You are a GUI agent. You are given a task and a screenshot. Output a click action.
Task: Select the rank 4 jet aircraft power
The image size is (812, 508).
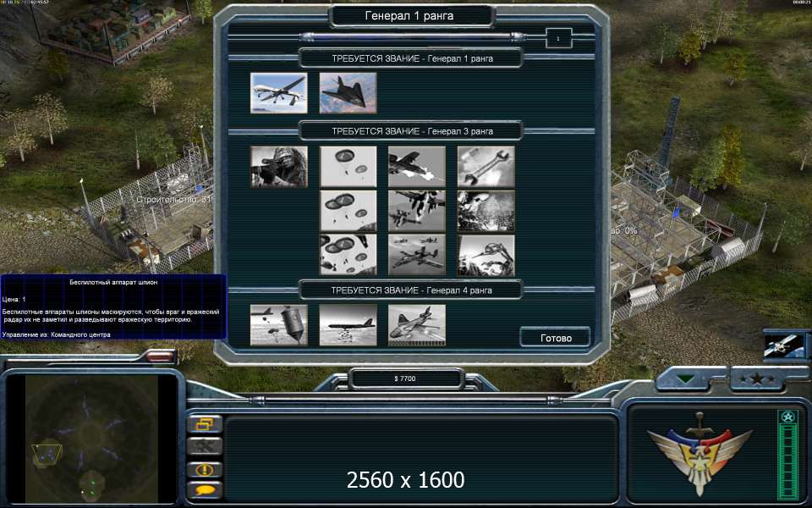[x=417, y=325]
